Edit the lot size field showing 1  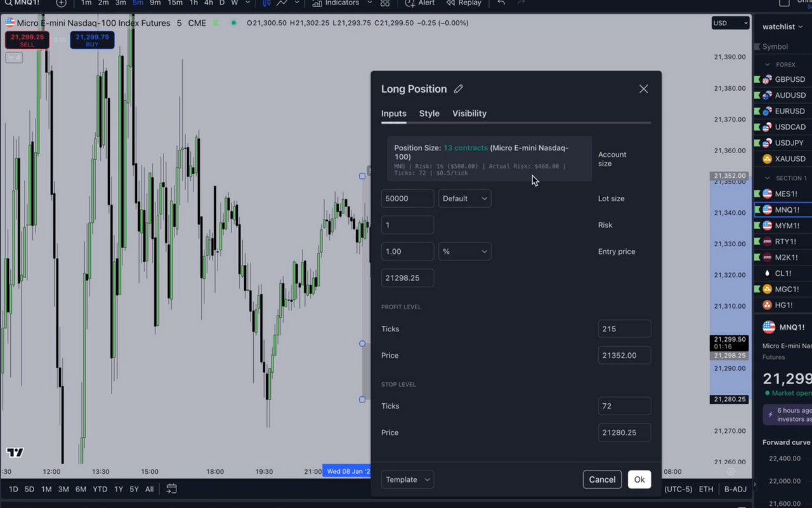coord(408,225)
